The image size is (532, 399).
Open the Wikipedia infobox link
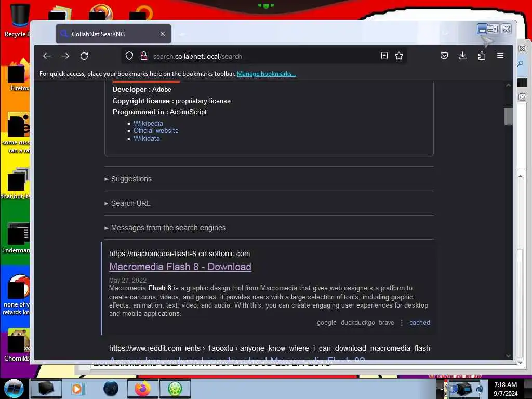[x=148, y=123]
